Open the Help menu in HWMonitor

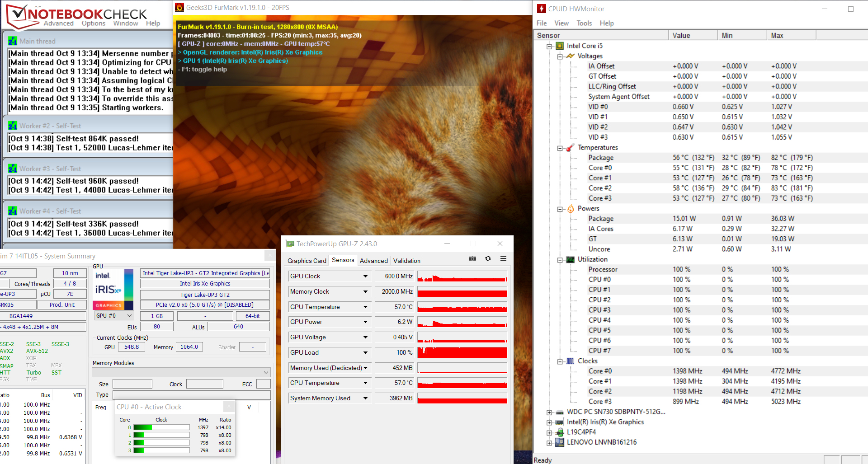click(607, 23)
